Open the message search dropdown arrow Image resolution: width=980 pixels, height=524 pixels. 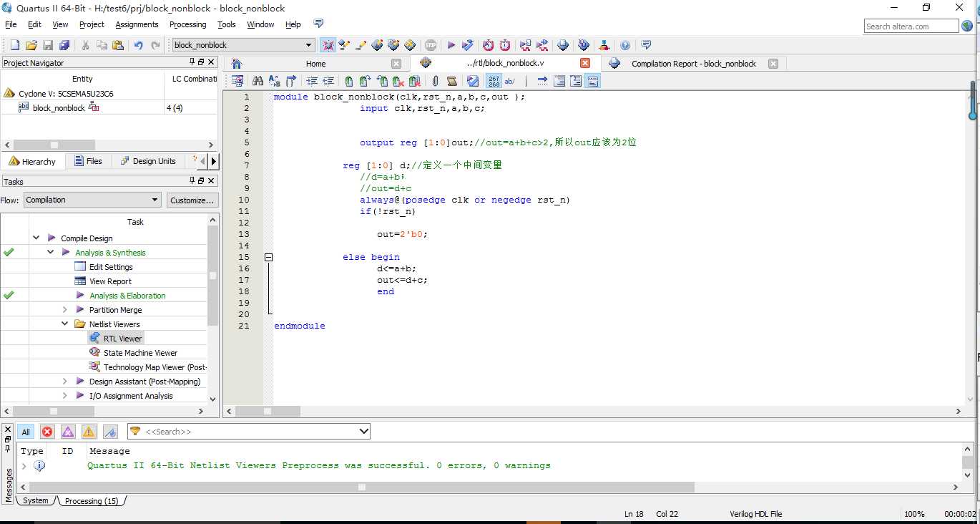[364, 431]
